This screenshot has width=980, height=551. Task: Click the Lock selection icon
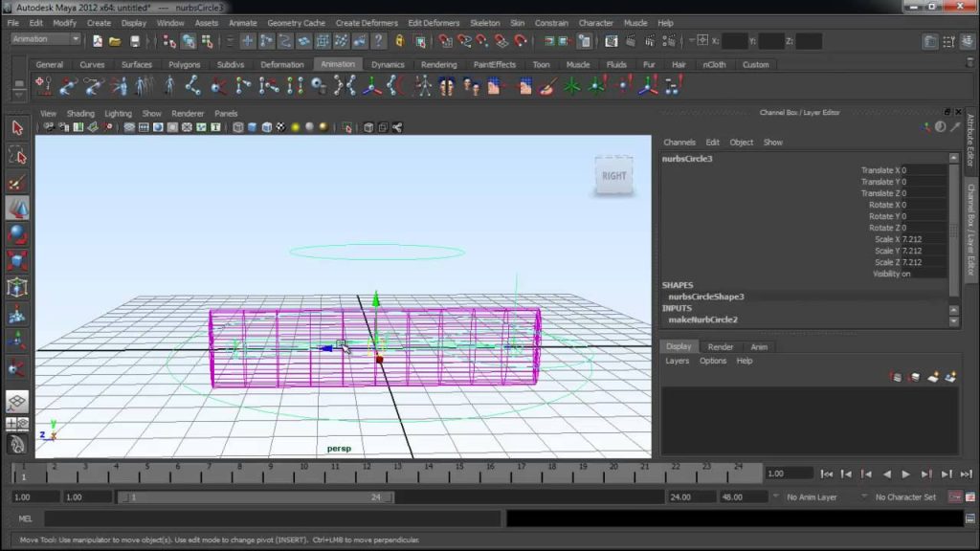point(400,41)
